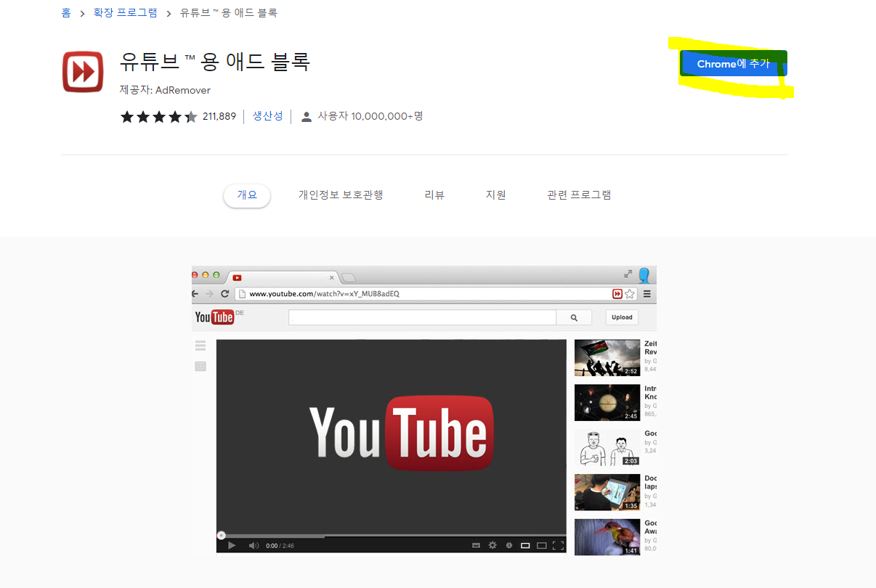Screen dimensions: 876x588
Task: Open the 생산성 category link
Action: 267,116
